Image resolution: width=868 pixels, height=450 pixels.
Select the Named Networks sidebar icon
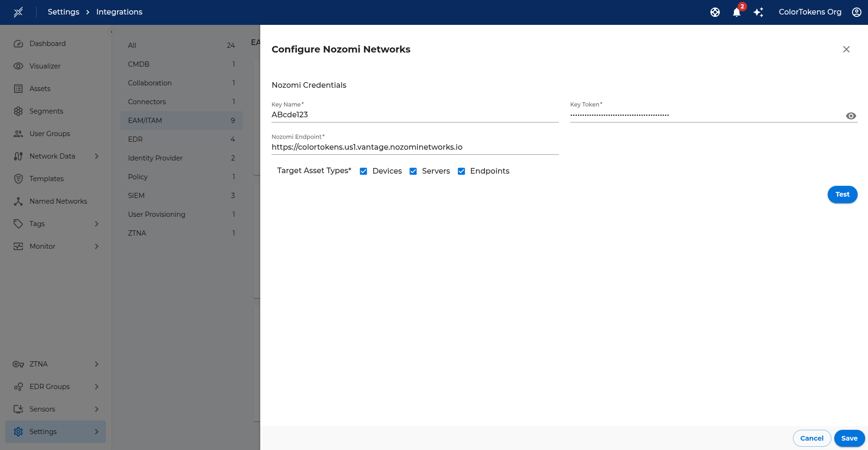(x=18, y=201)
